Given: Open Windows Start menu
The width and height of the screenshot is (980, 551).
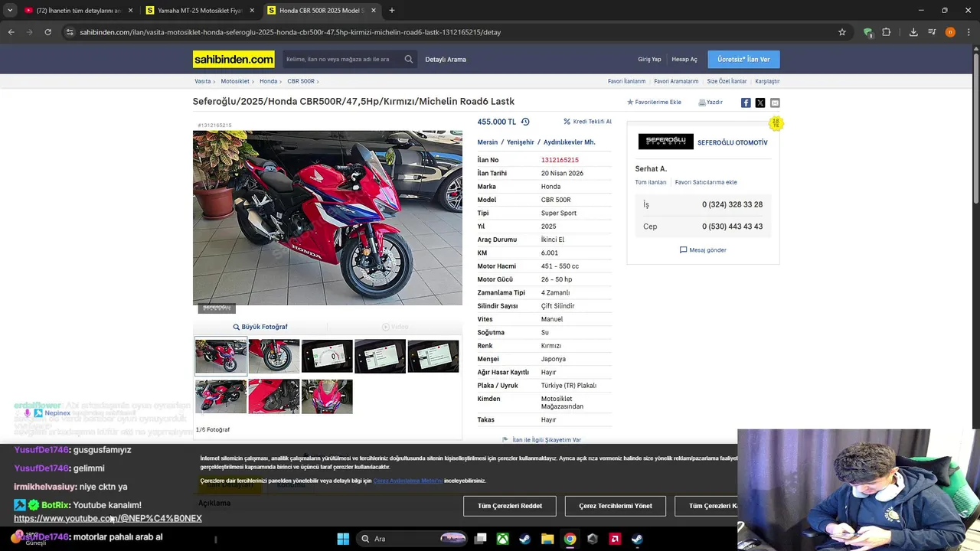Looking at the screenshot, I should point(343,539).
